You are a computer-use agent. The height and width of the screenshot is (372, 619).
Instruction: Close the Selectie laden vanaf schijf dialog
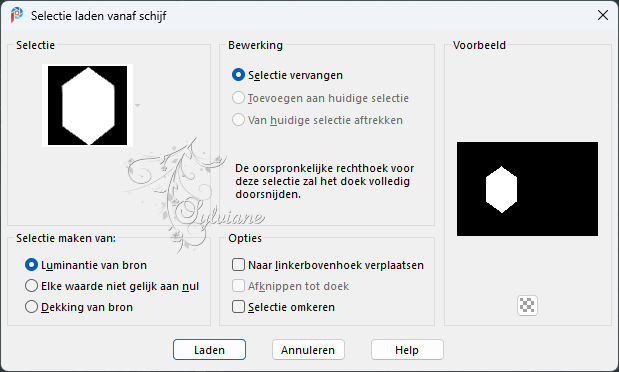(x=602, y=15)
